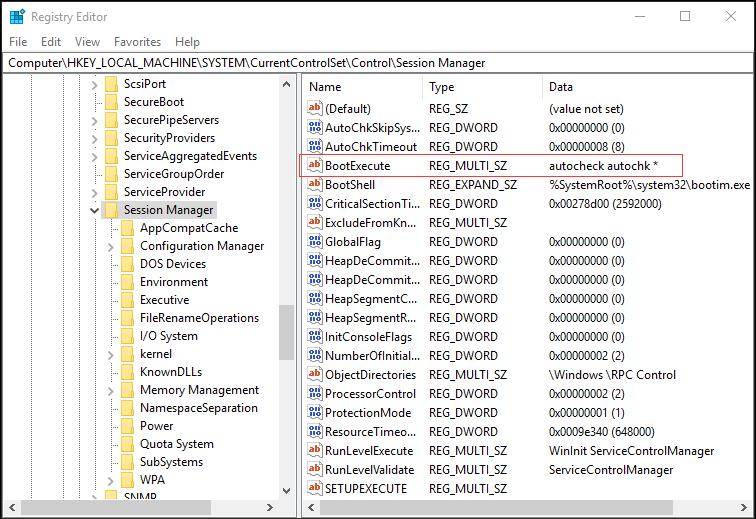
Task: Click the values pane horizontal scrollbar thumb
Action: point(496,507)
